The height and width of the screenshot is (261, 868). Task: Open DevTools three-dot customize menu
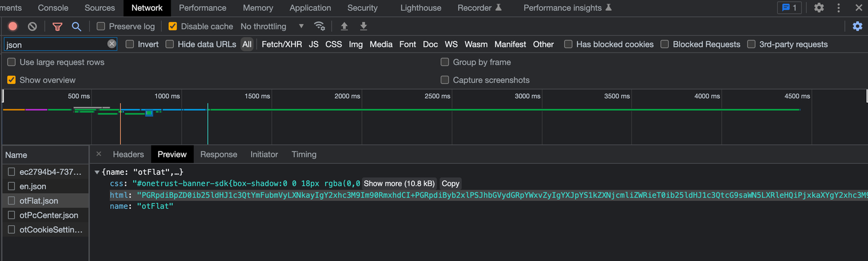838,8
